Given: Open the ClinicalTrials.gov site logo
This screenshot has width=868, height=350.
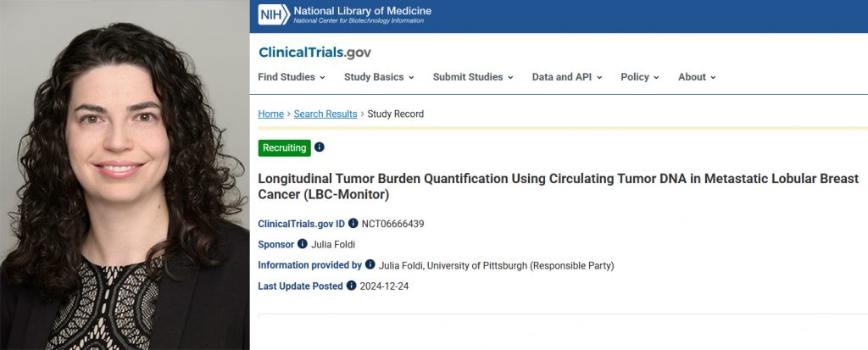Looking at the screenshot, I should click(x=314, y=53).
